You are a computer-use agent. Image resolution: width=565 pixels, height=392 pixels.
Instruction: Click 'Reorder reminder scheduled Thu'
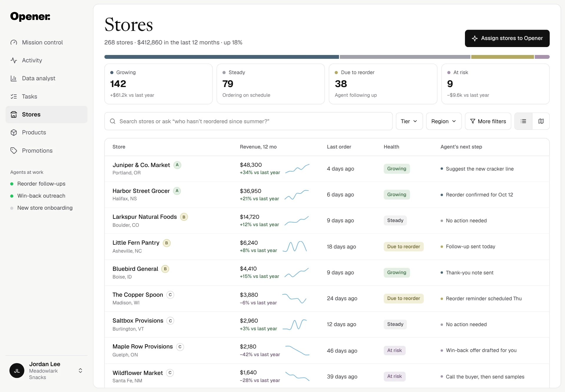pyautogui.click(x=483, y=298)
